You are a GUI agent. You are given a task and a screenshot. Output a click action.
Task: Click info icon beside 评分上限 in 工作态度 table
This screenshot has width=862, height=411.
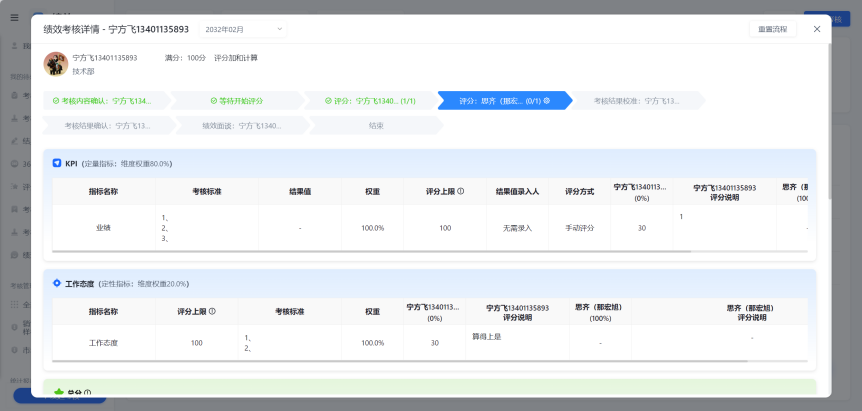click(212, 311)
